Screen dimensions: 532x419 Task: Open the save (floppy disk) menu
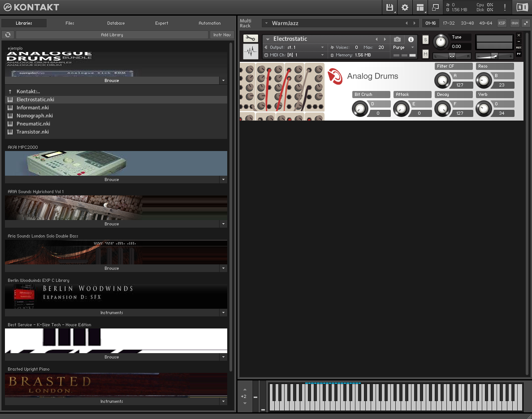point(389,7)
